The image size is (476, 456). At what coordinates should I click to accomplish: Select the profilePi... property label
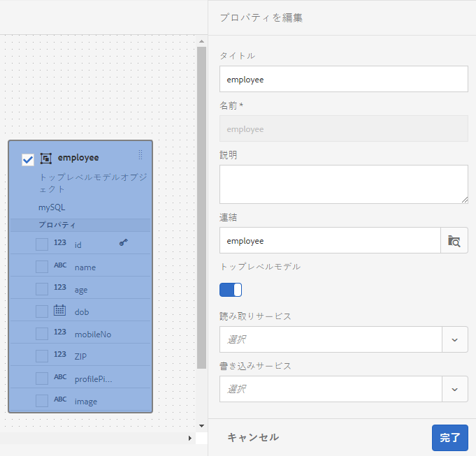[94, 379]
